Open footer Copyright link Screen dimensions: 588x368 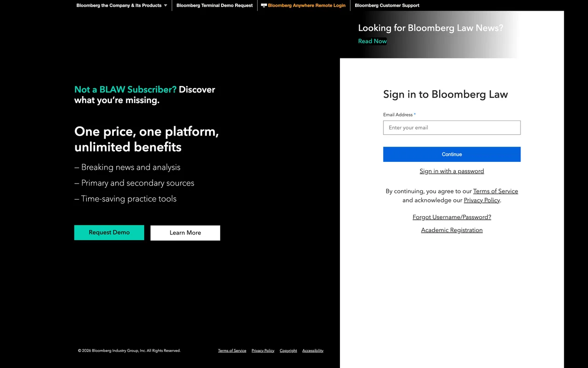pos(288,351)
